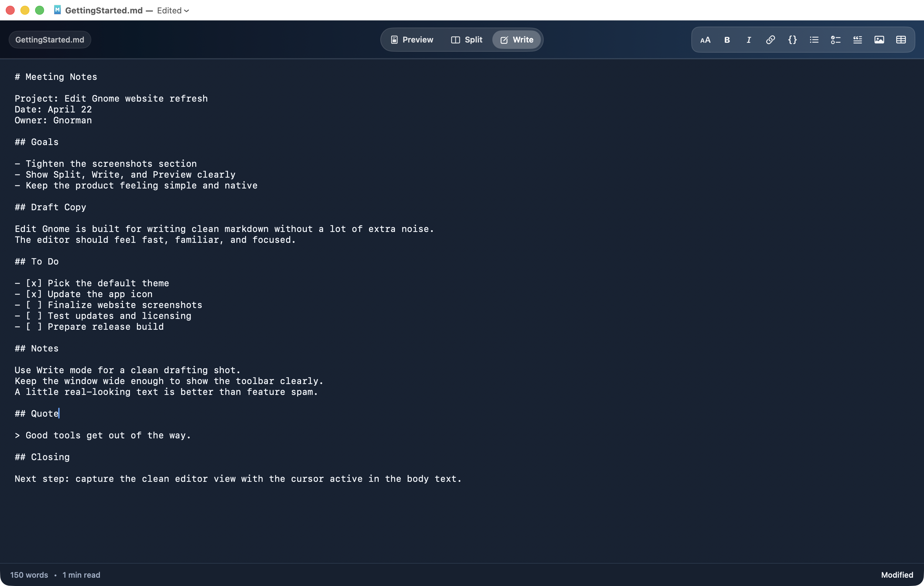Insert code block with braces icon
The image size is (924, 586).
pyautogui.click(x=792, y=40)
